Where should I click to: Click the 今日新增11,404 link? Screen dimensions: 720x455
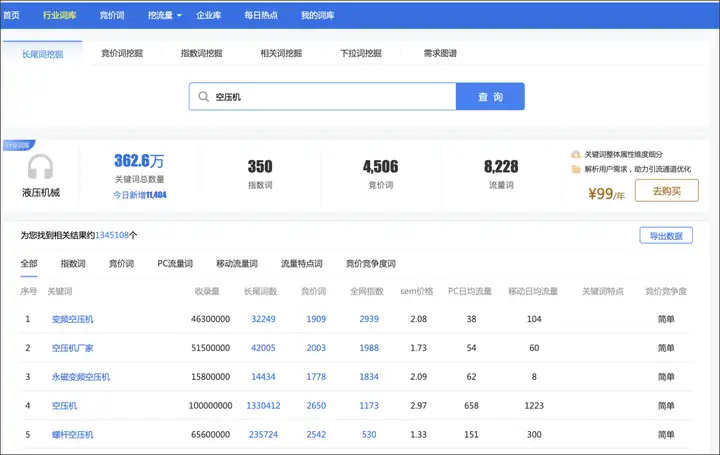pos(140,195)
